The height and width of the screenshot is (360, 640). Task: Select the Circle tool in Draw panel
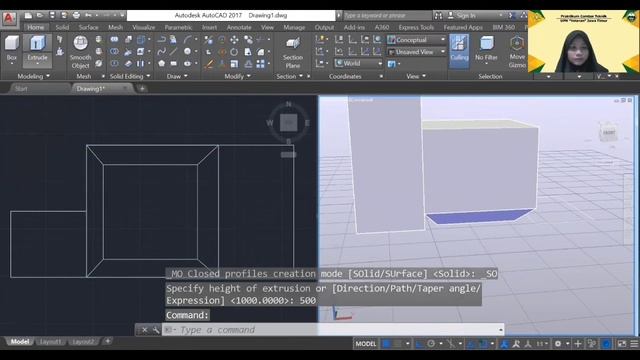[x=187, y=52]
